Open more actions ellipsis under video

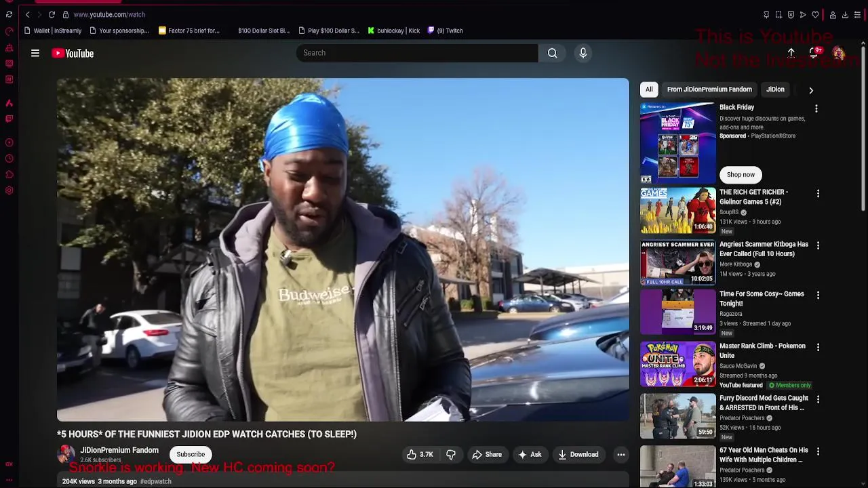pos(621,454)
